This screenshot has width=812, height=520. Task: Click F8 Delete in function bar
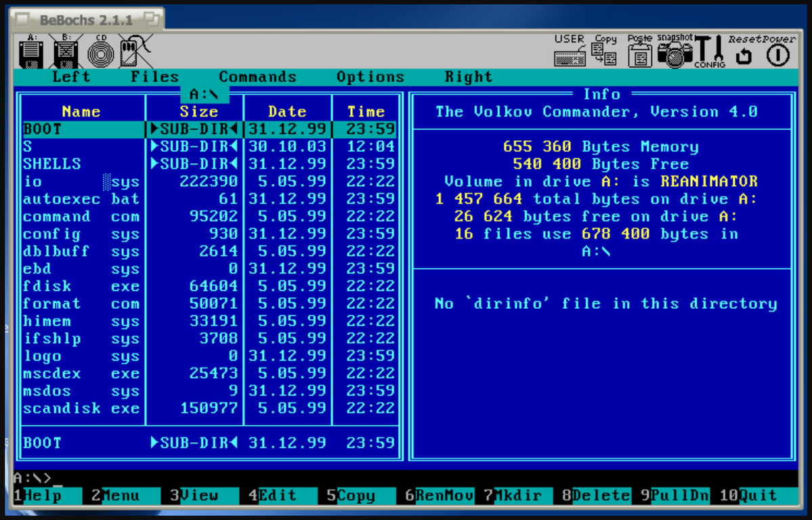(x=595, y=496)
